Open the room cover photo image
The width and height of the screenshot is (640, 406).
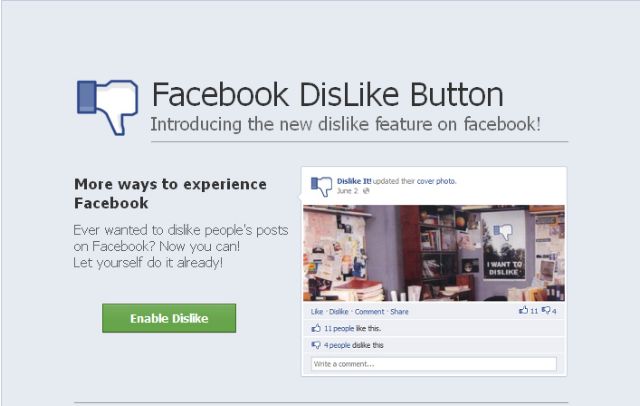click(434, 253)
